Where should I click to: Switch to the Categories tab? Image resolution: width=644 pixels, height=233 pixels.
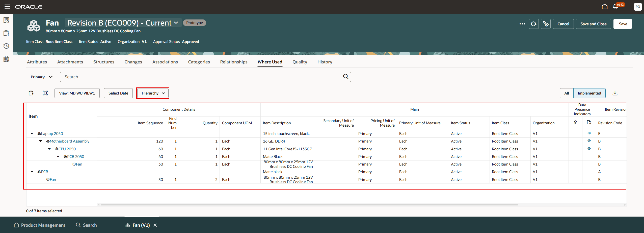(199, 62)
